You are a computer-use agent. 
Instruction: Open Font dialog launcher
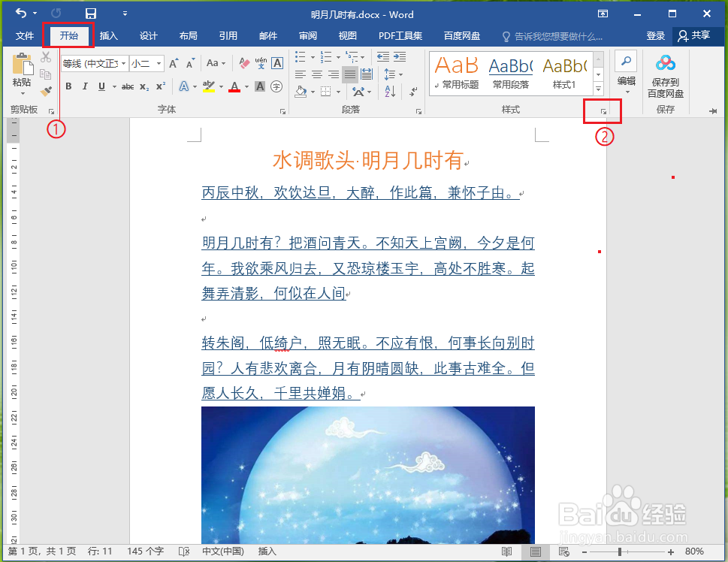(282, 111)
